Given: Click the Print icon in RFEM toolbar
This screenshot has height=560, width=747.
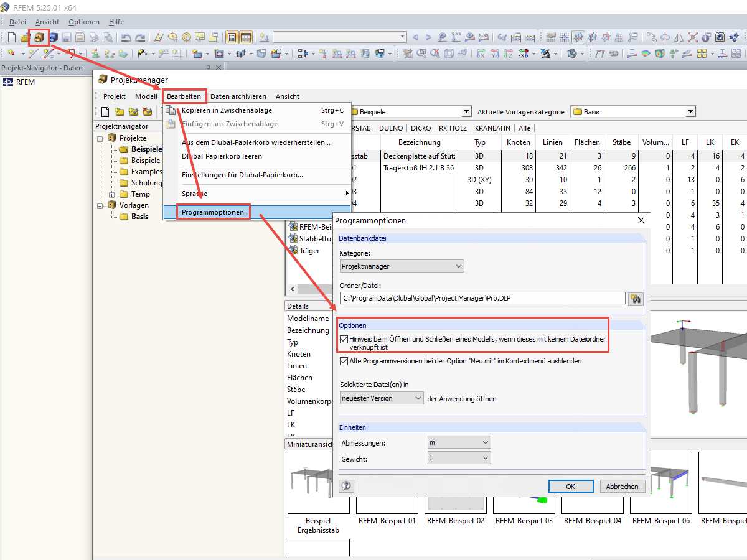Looking at the screenshot, I should [93, 37].
